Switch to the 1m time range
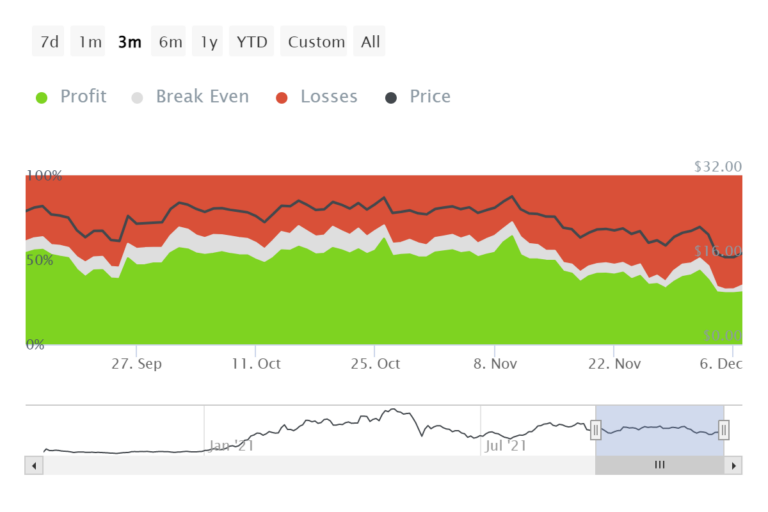This screenshot has height=512, width=768. [x=90, y=42]
